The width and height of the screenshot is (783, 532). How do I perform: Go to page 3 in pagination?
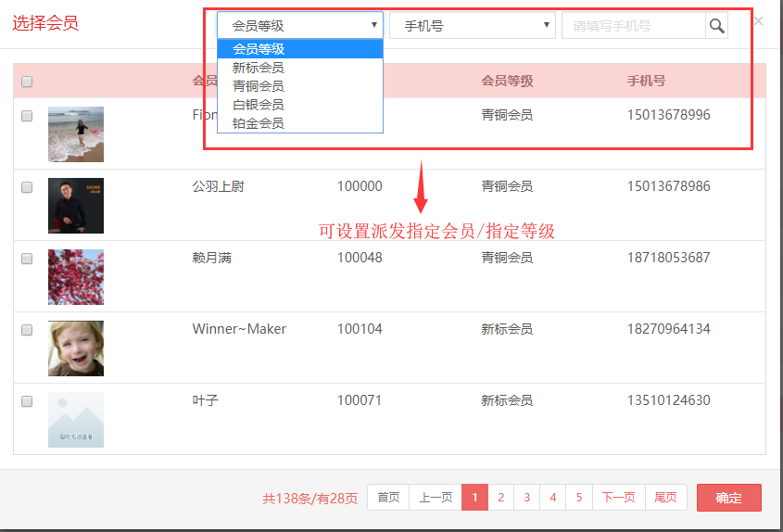point(526,498)
